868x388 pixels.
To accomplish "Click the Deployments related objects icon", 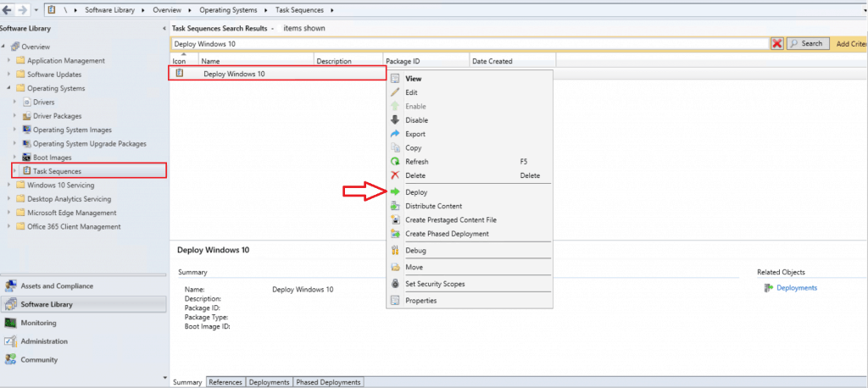I will click(768, 288).
